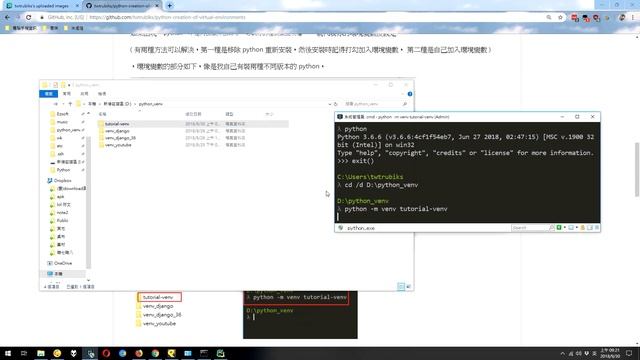Open the third tab of the Explorer ribbon

84,94
